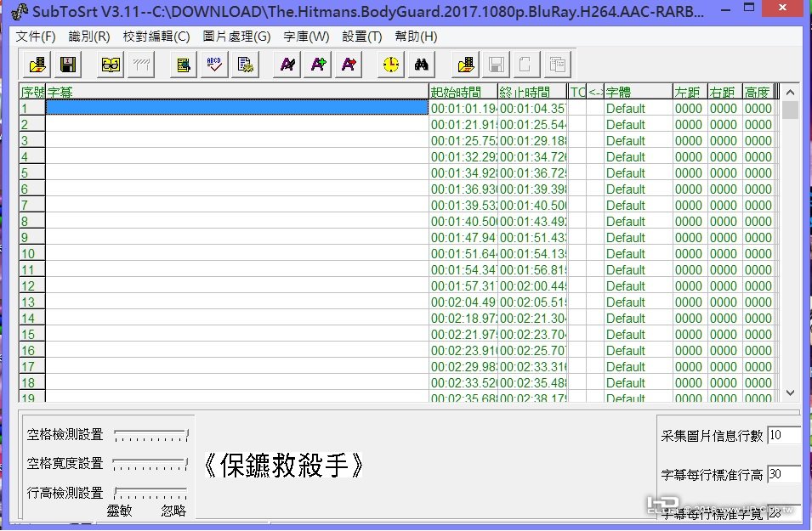
Task: Select row number 16 in the list
Action: [x=32, y=350]
